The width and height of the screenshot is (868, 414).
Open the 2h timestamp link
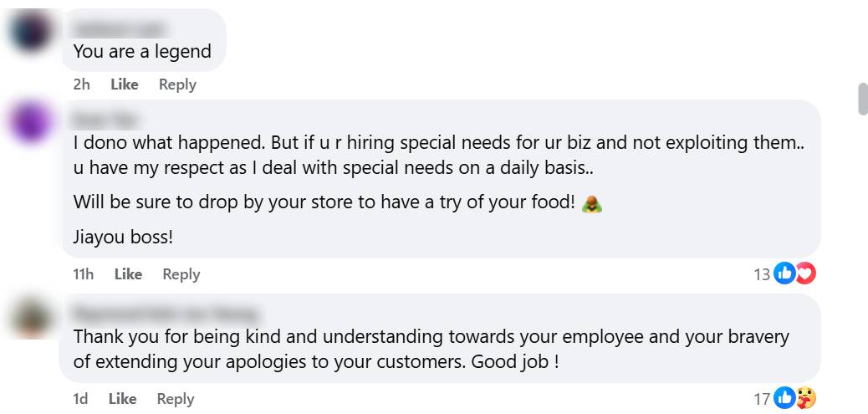[81, 84]
